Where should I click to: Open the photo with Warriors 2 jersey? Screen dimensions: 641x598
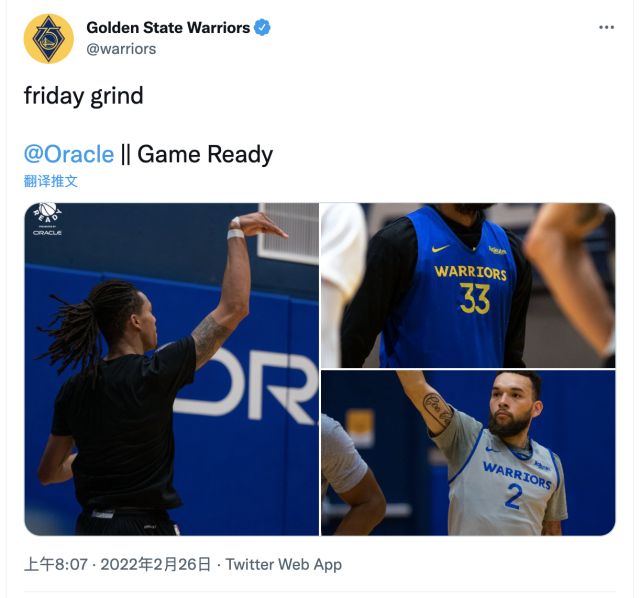click(x=468, y=453)
